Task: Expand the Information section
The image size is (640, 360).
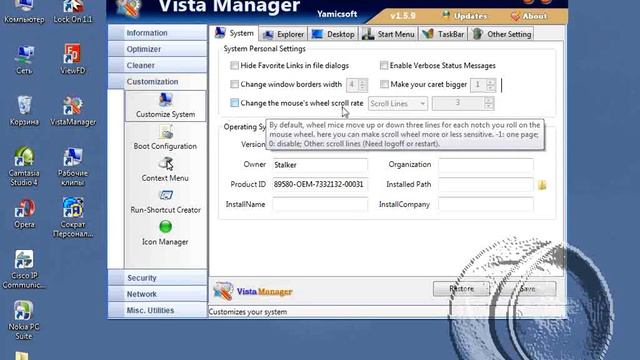Action: pyautogui.click(x=158, y=33)
